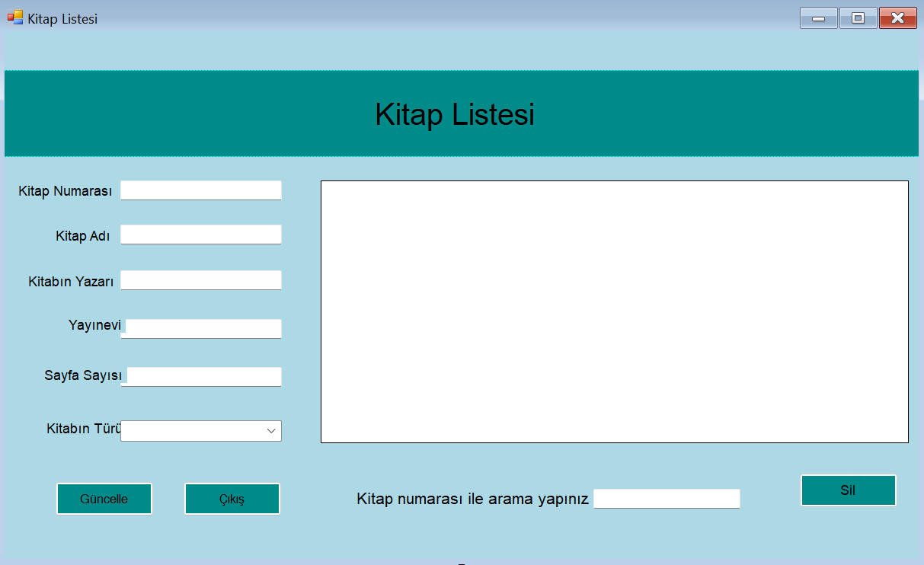Viewport: 924px width, 565px height.
Task: Click inside the empty book list panel
Action: (614, 311)
